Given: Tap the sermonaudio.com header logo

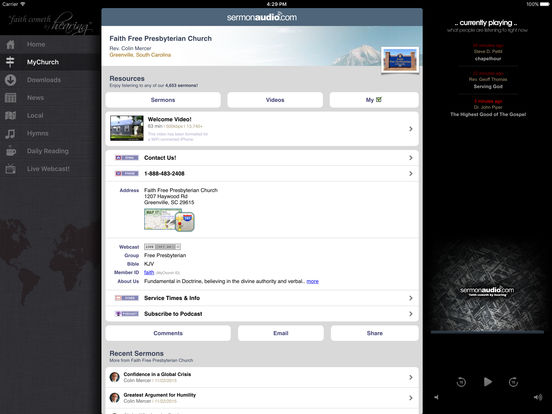Looking at the screenshot, I should [262, 17].
